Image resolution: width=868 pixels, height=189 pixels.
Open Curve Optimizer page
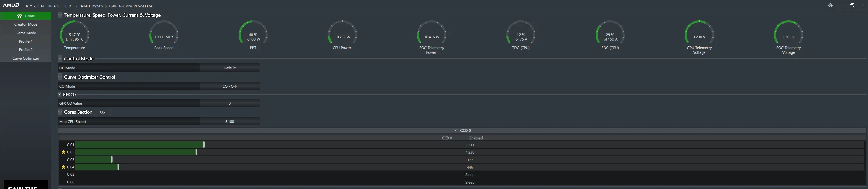(26, 58)
